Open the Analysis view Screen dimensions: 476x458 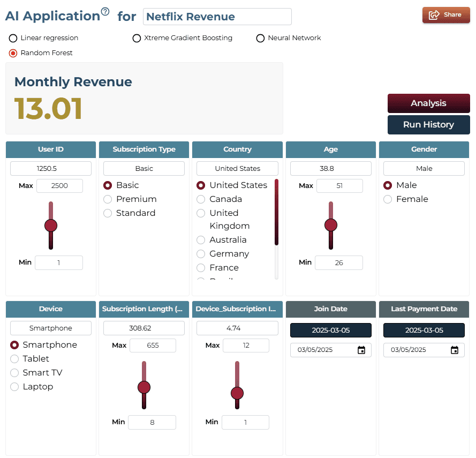point(428,103)
